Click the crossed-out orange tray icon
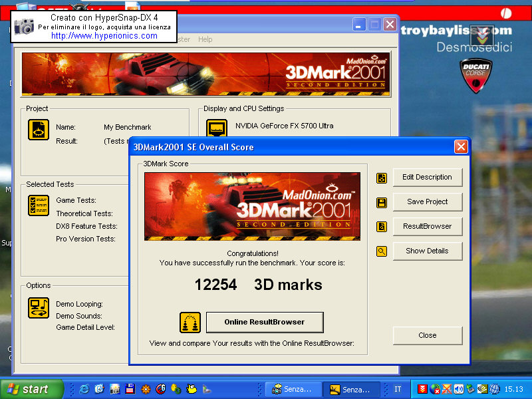532x399 pixels. coord(446,389)
